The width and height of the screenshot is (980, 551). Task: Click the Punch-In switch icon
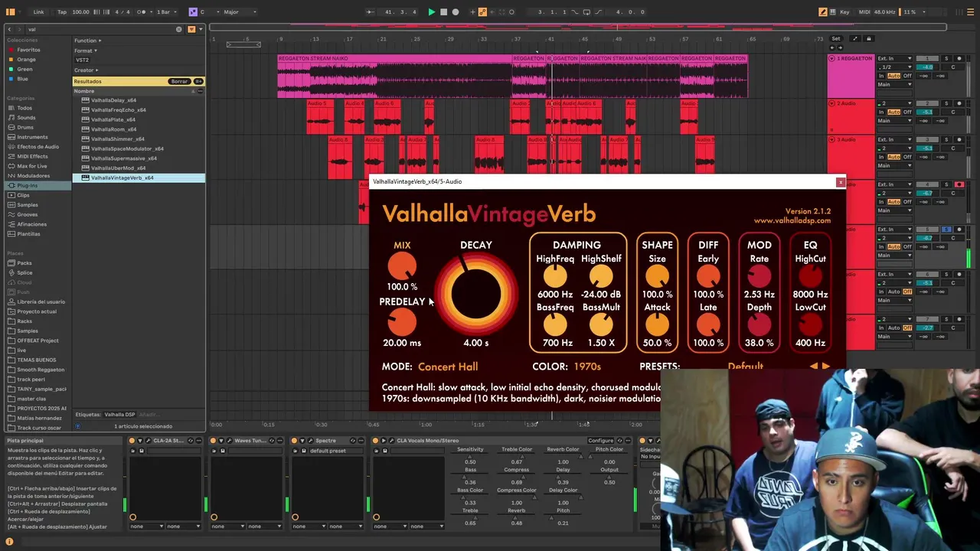pos(575,11)
